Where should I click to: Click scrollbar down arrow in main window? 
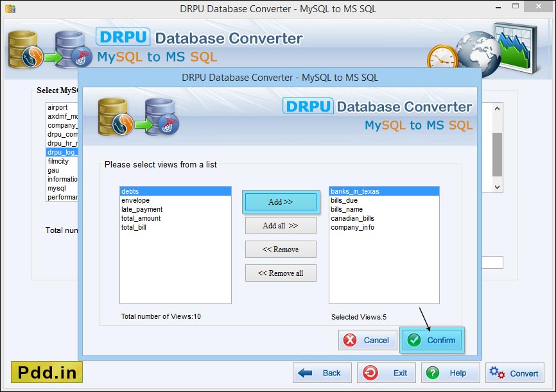[497, 187]
